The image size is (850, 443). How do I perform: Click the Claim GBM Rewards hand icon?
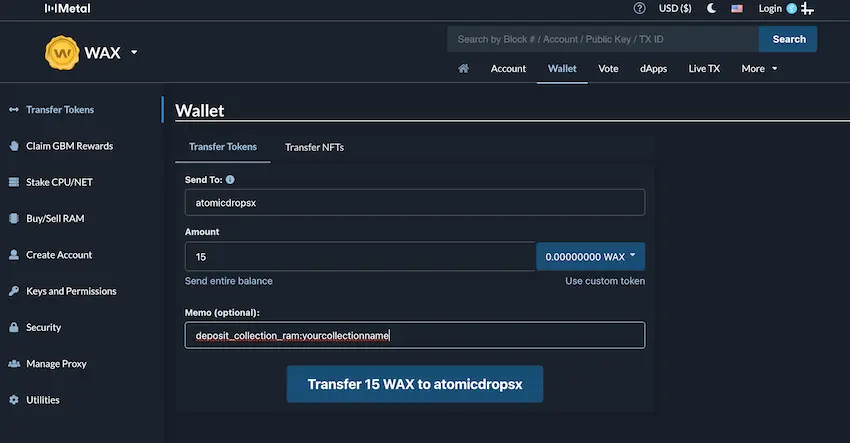14,146
